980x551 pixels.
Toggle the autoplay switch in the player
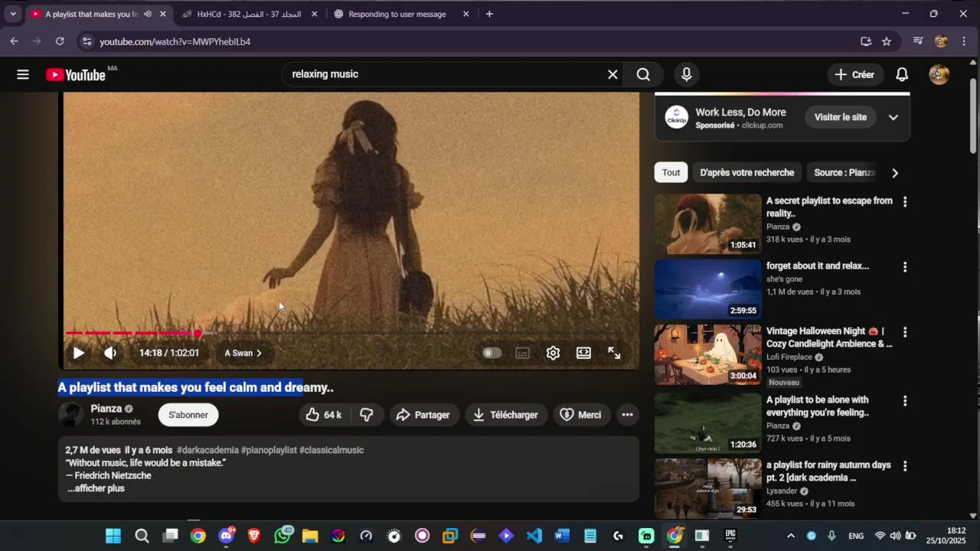[x=492, y=353]
